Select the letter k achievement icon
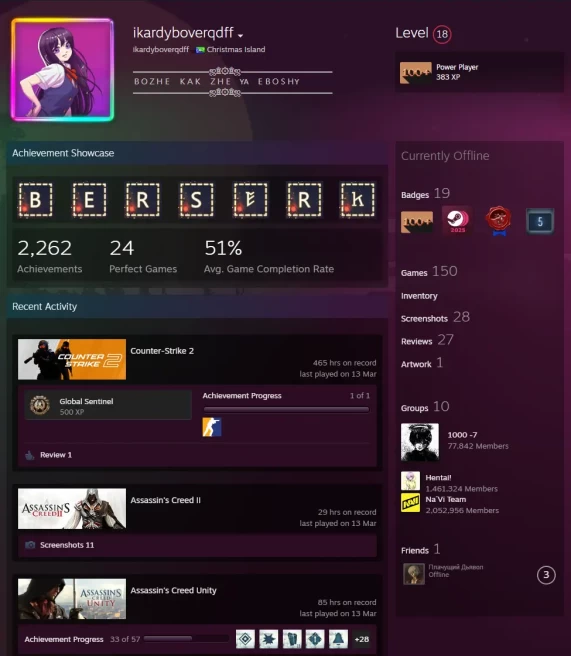Viewport: 571px width, 656px height. point(358,200)
